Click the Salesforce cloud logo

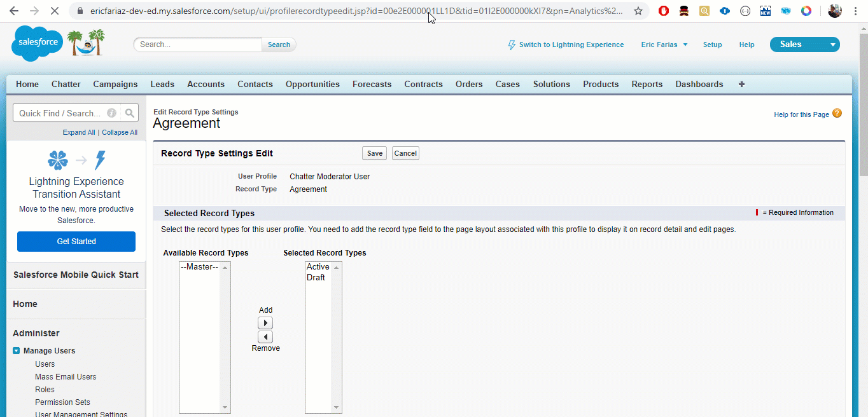pyautogui.click(x=37, y=43)
